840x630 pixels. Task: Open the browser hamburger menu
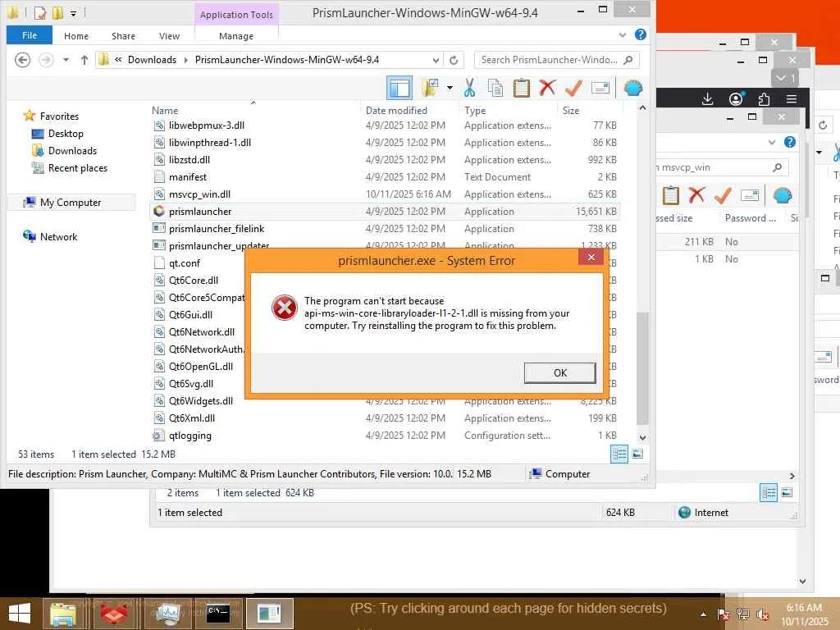coord(792,99)
